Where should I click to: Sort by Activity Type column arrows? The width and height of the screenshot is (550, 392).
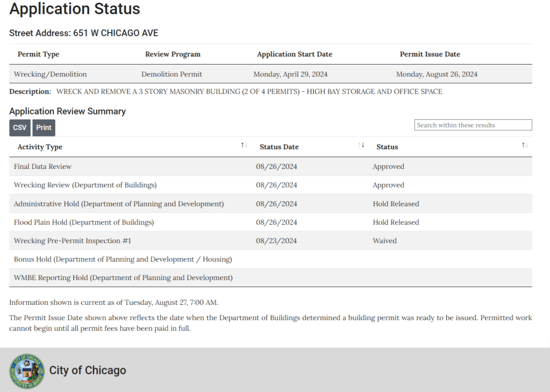point(244,145)
